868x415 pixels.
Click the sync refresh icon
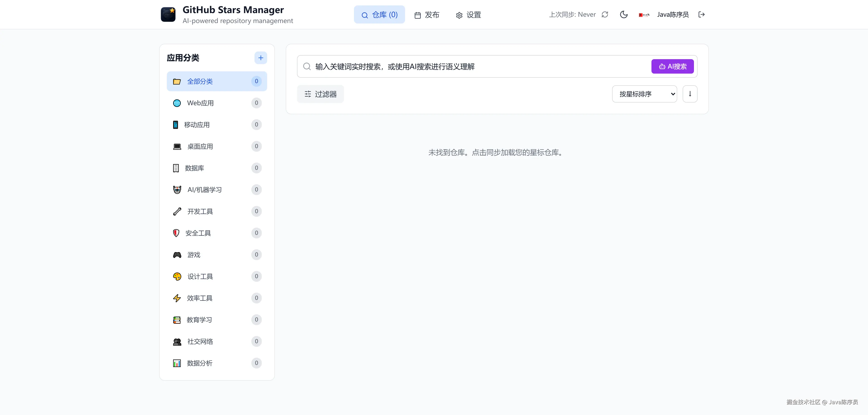605,14
